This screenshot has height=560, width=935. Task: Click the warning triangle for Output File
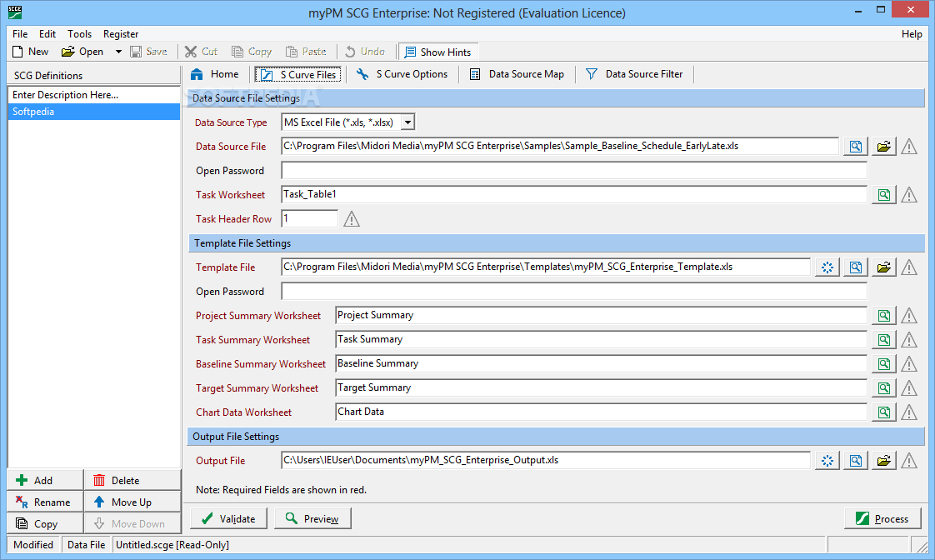tap(909, 461)
